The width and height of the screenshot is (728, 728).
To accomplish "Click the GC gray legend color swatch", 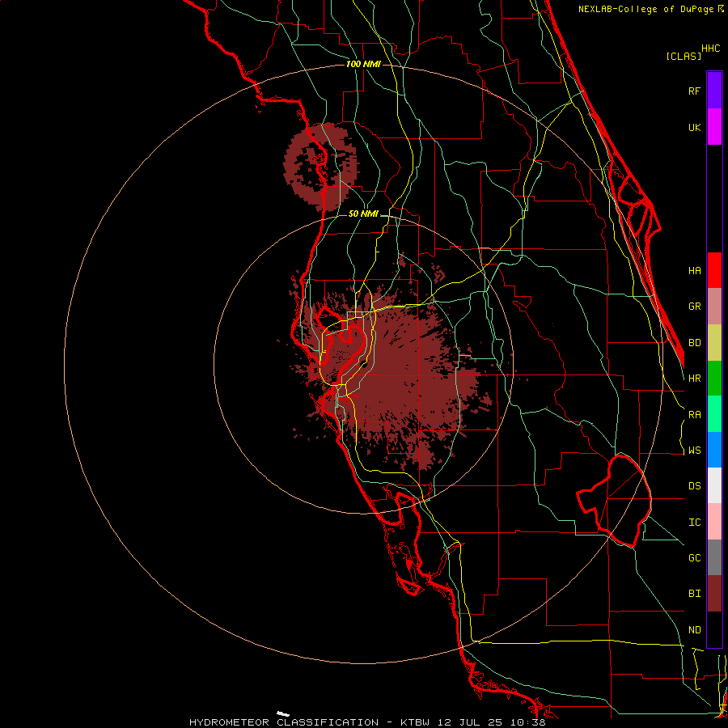I will click(714, 557).
